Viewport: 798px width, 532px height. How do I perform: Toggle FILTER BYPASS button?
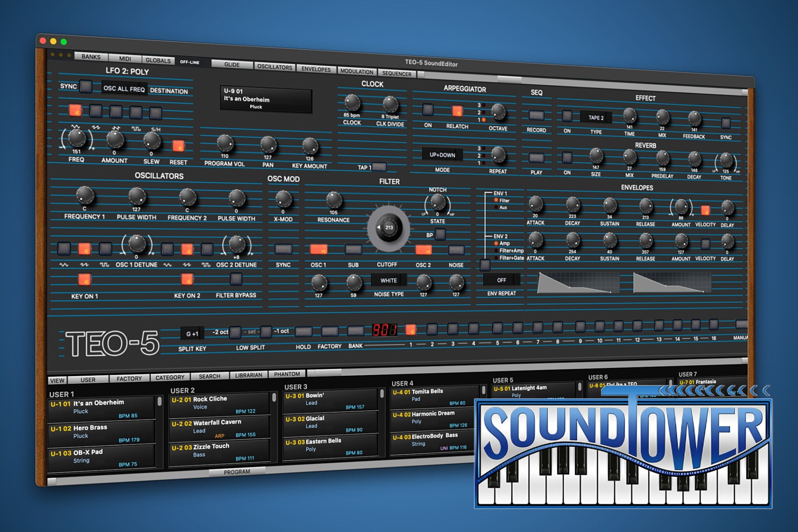point(236,279)
